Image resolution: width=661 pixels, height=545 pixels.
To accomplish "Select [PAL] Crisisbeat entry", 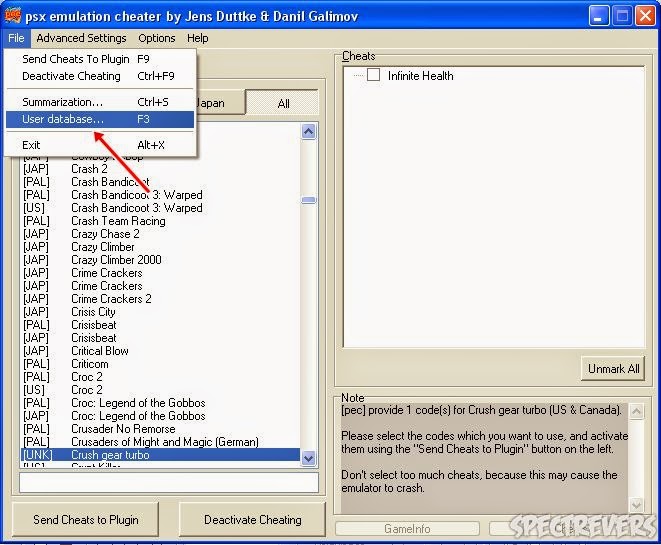I will pyautogui.click(x=161, y=325).
